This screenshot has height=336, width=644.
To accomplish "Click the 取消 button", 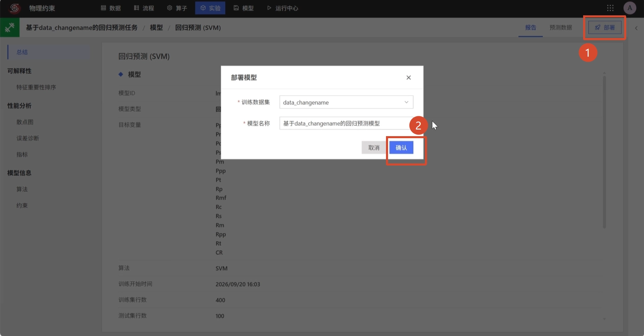I will (374, 148).
